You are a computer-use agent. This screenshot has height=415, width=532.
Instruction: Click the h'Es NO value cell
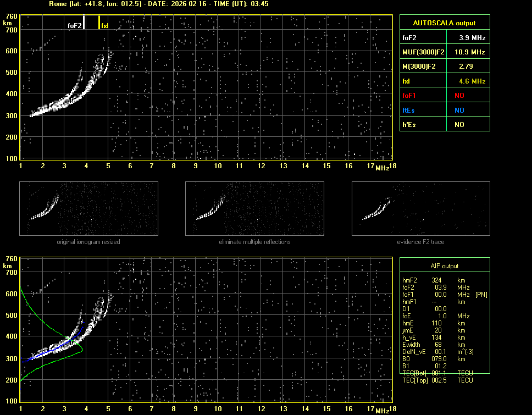459,125
